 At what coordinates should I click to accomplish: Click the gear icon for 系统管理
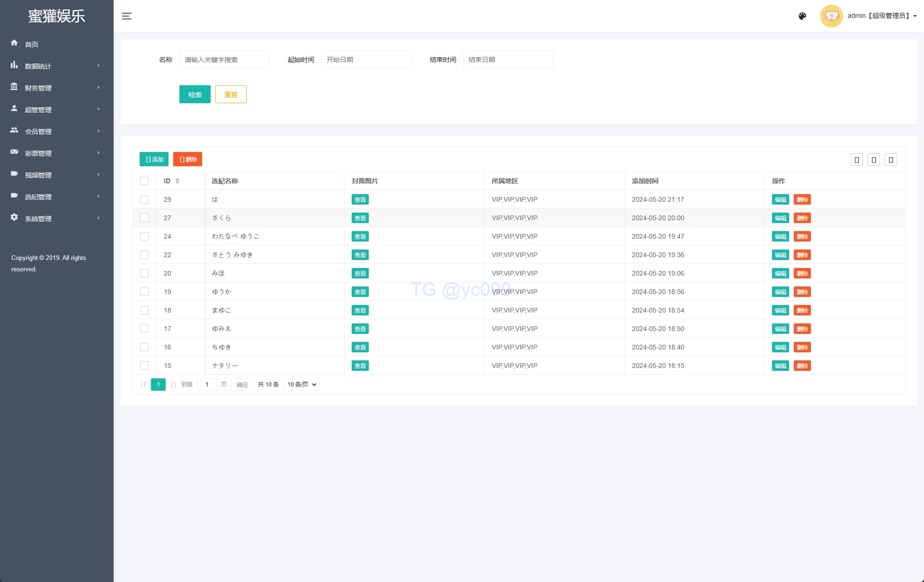pyautogui.click(x=14, y=217)
